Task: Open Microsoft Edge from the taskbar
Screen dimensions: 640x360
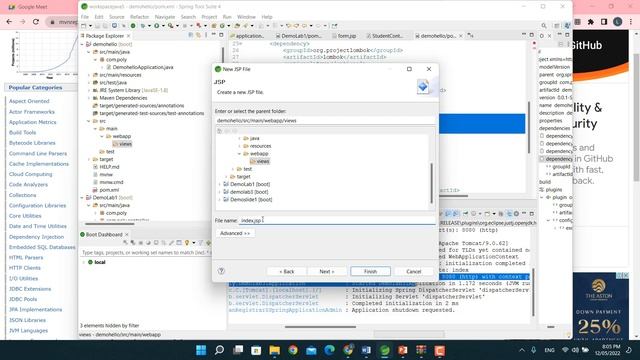Action: 329,350
